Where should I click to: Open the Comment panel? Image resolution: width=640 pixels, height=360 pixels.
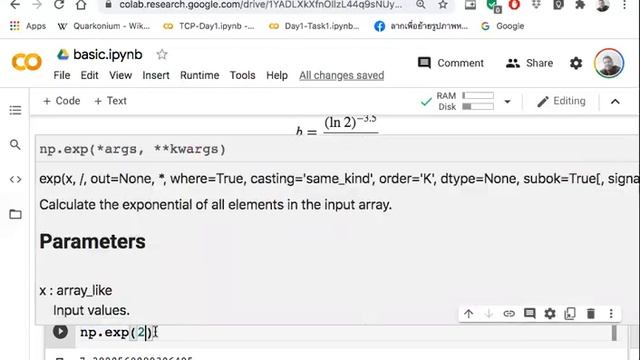[451, 63]
